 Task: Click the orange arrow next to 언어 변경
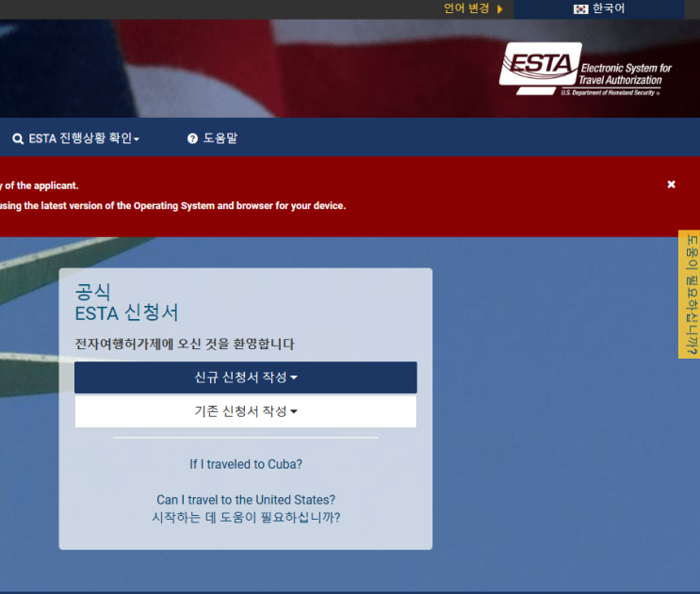click(x=499, y=8)
